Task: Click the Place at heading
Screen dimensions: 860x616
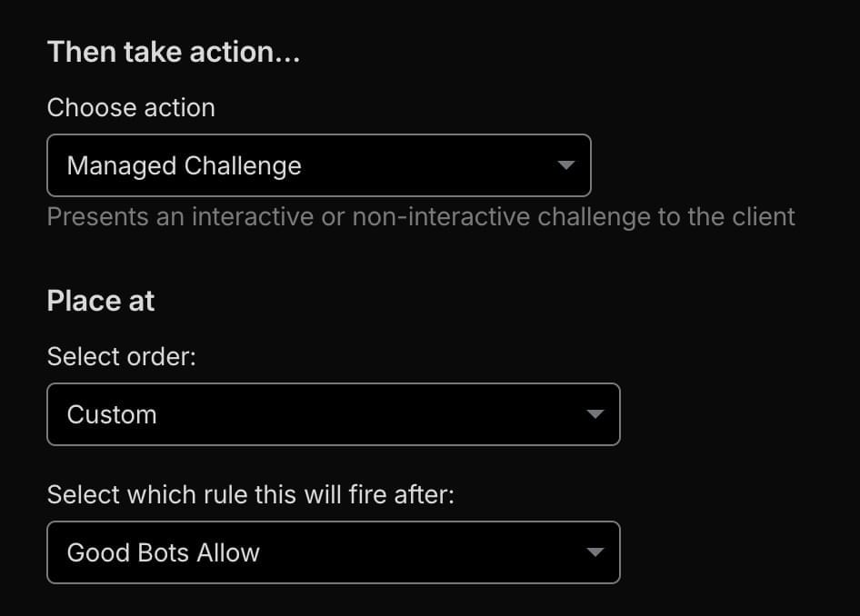Action: [100, 300]
